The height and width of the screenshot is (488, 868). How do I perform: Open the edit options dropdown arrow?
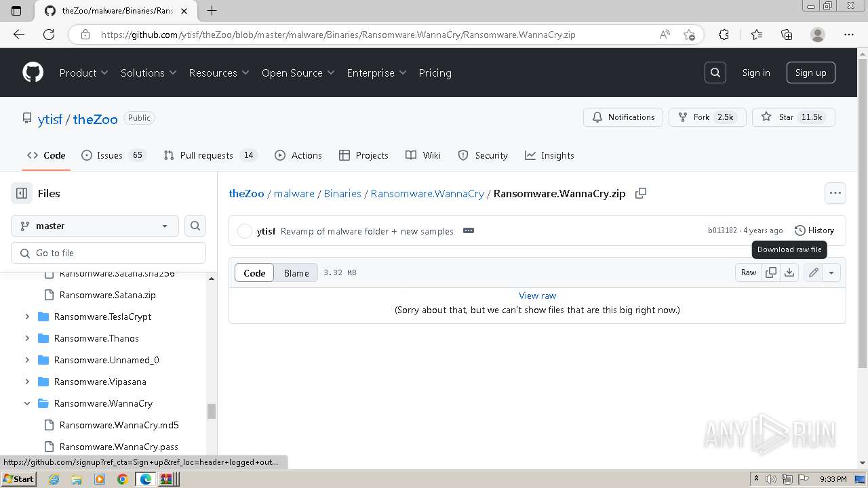click(831, 272)
